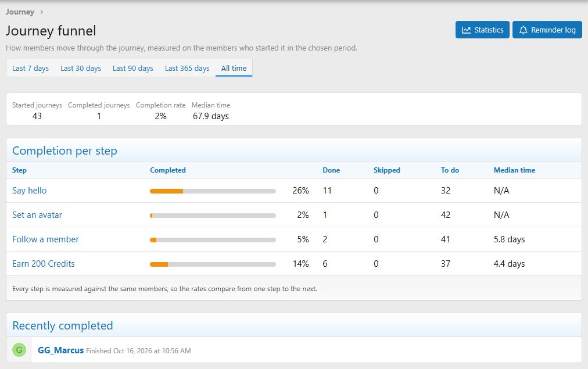Switch to Last 30 days tab
588x369 pixels.
point(81,68)
